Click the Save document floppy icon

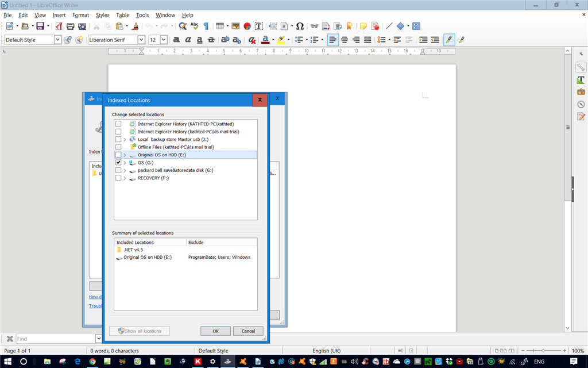click(x=40, y=26)
